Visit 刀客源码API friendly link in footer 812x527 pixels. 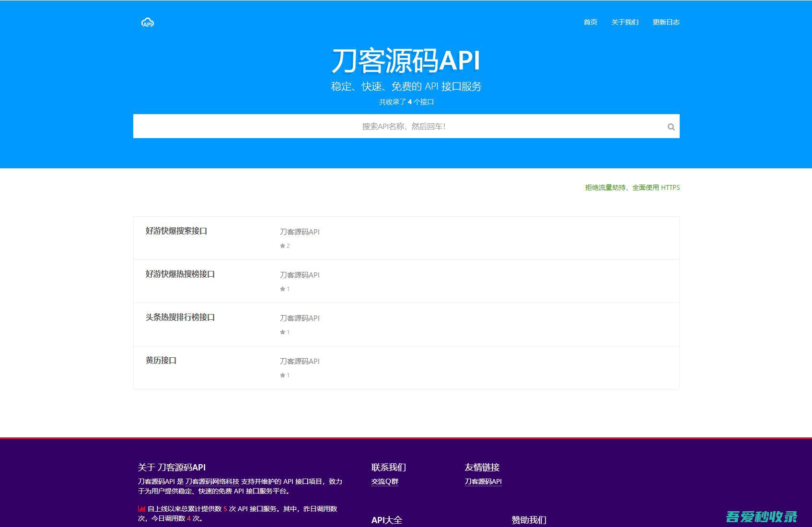coord(483,481)
